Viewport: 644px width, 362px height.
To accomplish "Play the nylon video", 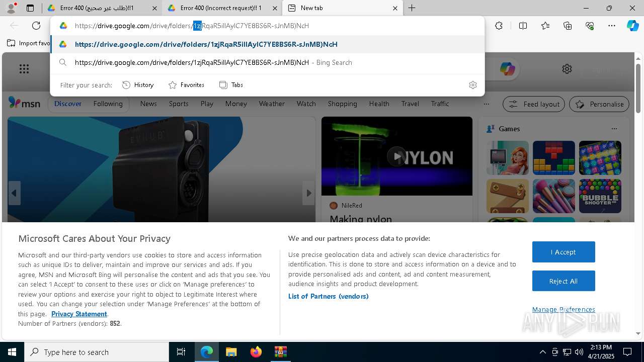I will click(x=396, y=156).
